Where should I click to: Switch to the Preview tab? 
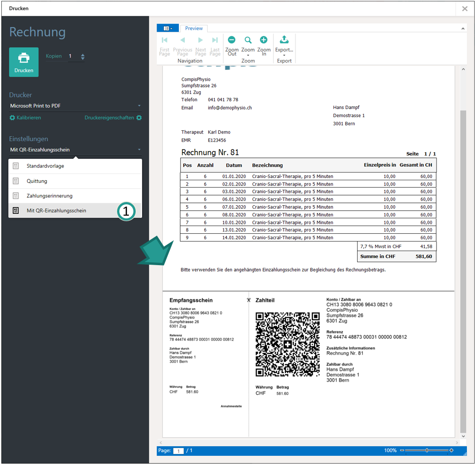click(194, 28)
